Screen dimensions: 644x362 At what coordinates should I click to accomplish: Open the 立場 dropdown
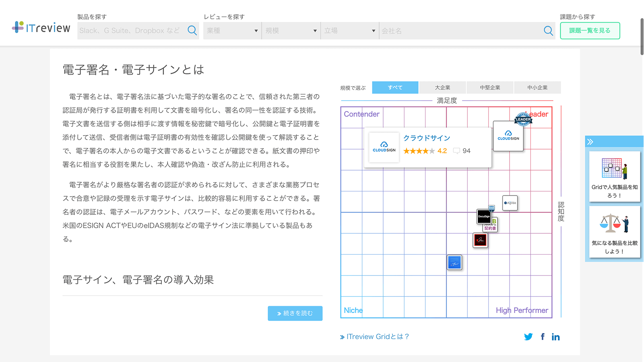pyautogui.click(x=350, y=31)
